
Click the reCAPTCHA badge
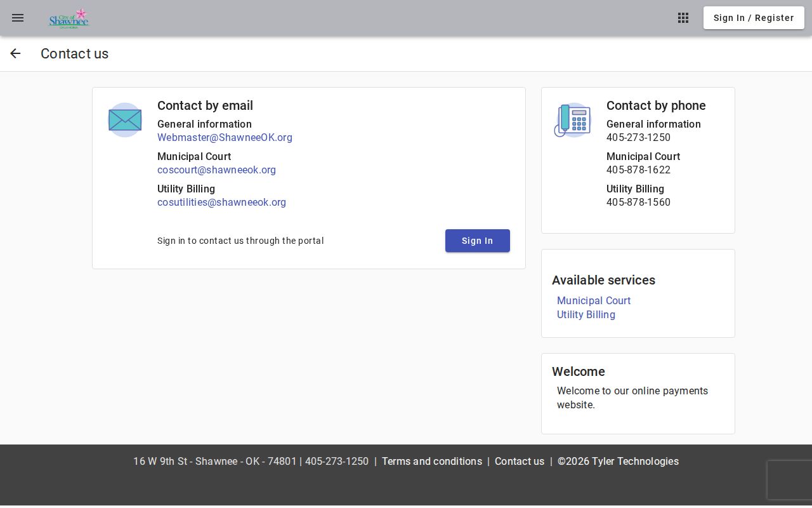click(x=790, y=480)
